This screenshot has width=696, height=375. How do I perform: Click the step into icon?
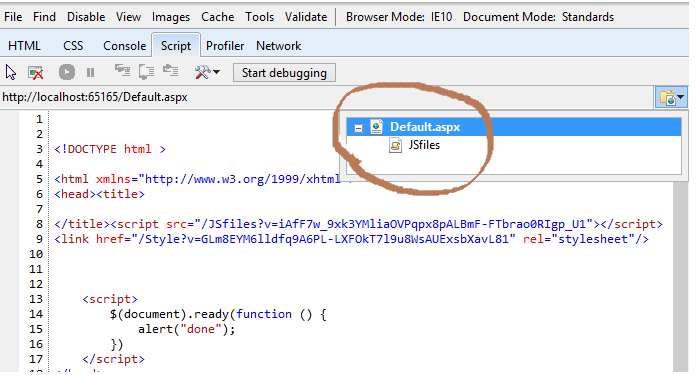tap(123, 71)
